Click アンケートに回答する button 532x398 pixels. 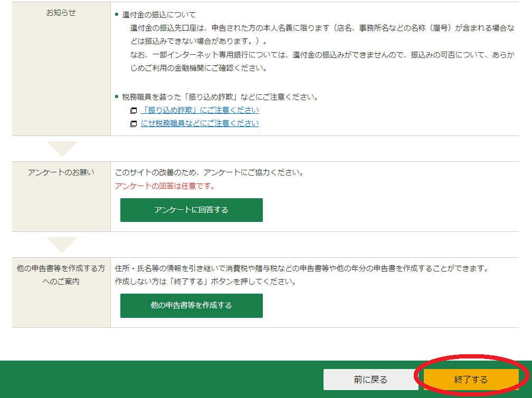(x=192, y=210)
